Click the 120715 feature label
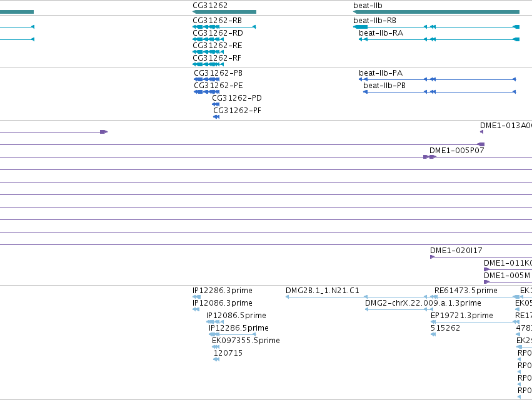This screenshot has height=400, width=532. click(x=228, y=353)
